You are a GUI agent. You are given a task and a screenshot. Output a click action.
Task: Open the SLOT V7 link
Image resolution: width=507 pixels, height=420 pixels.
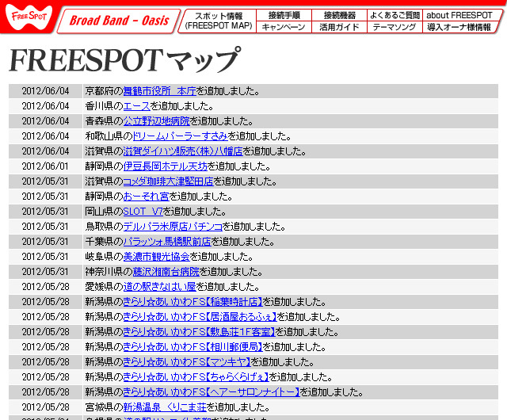click(x=143, y=212)
